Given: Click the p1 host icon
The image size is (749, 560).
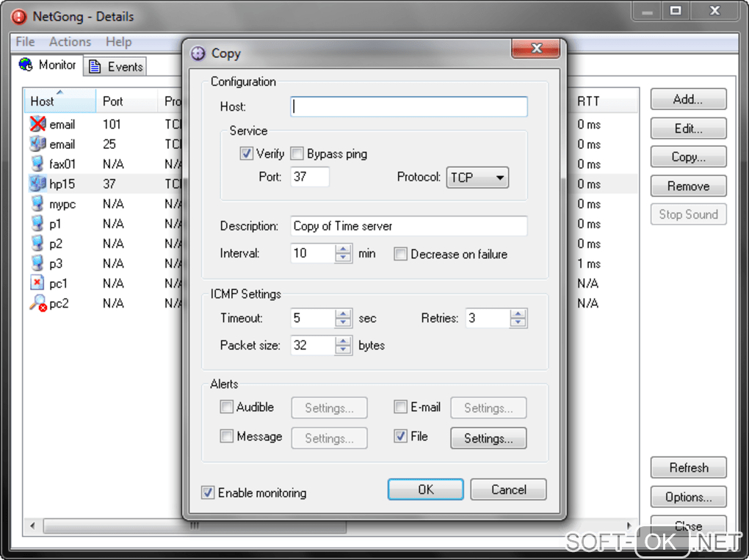Looking at the screenshot, I should (x=37, y=223).
